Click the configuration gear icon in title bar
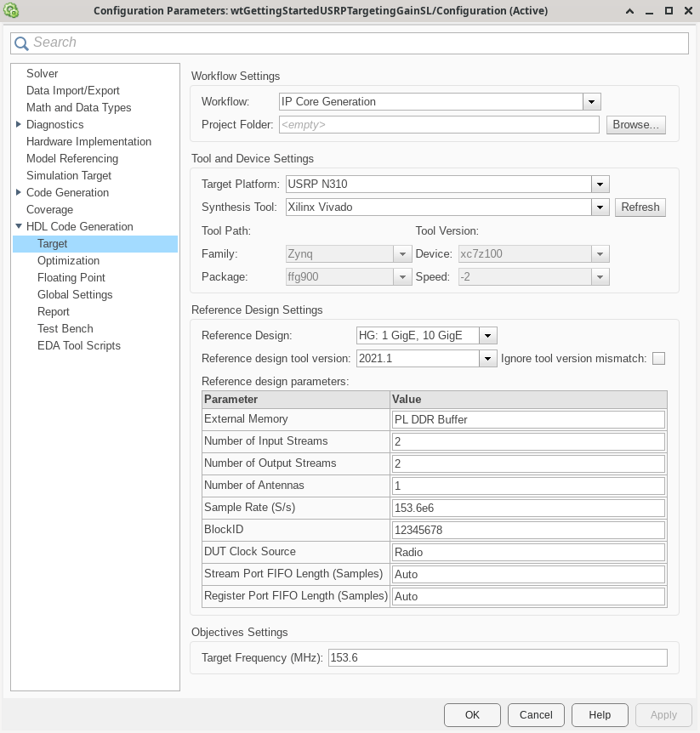Image resolution: width=700 pixels, height=733 pixels. (11, 10)
